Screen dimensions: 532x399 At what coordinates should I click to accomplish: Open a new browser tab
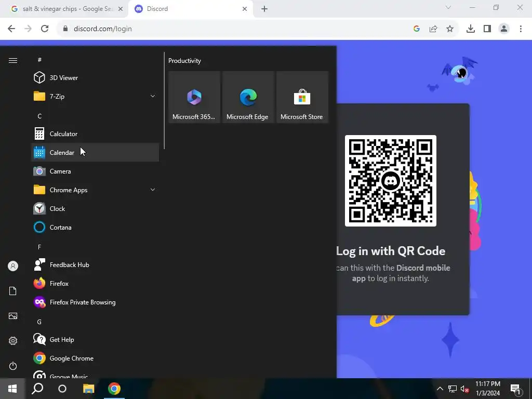coord(264,9)
